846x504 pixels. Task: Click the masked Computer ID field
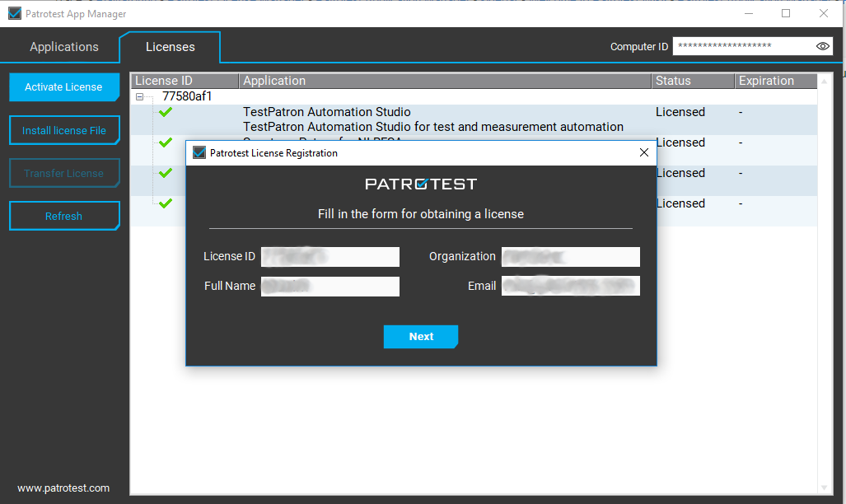coord(741,46)
